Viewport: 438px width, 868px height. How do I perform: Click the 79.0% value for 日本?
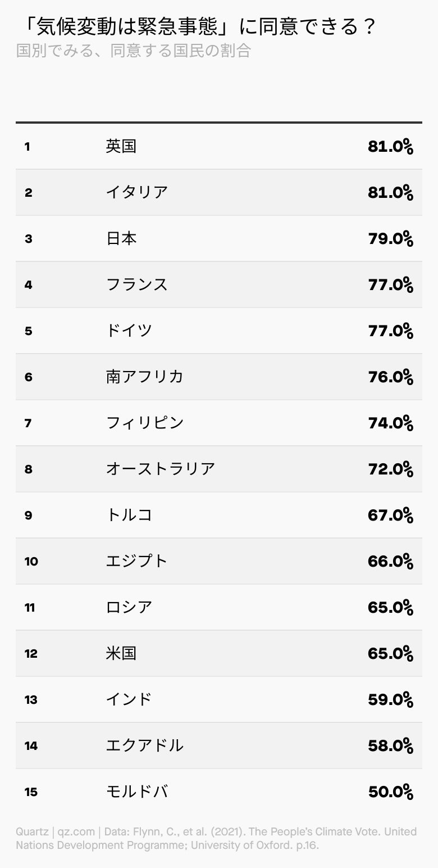pyautogui.click(x=391, y=239)
